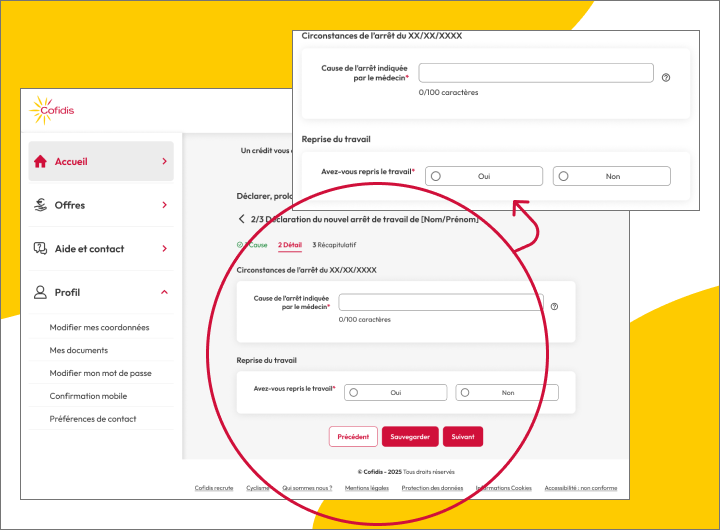Select the Oui radio above the Précédent button
The width and height of the screenshot is (720, 530).
tap(354, 393)
